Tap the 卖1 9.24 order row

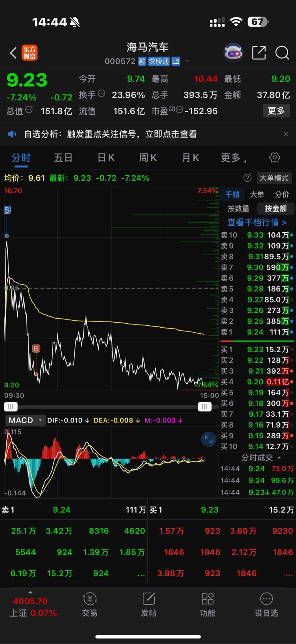[x=257, y=332]
